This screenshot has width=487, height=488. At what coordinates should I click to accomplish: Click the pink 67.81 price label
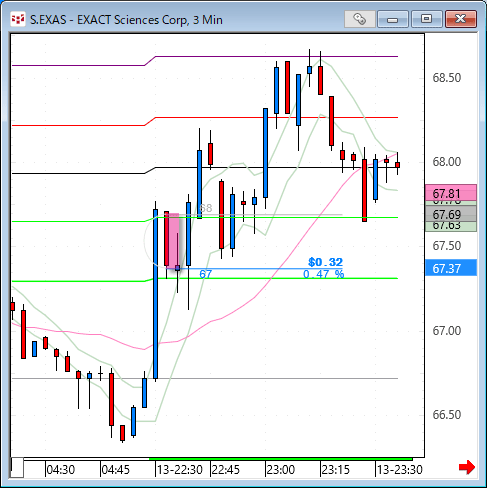coord(451,193)
